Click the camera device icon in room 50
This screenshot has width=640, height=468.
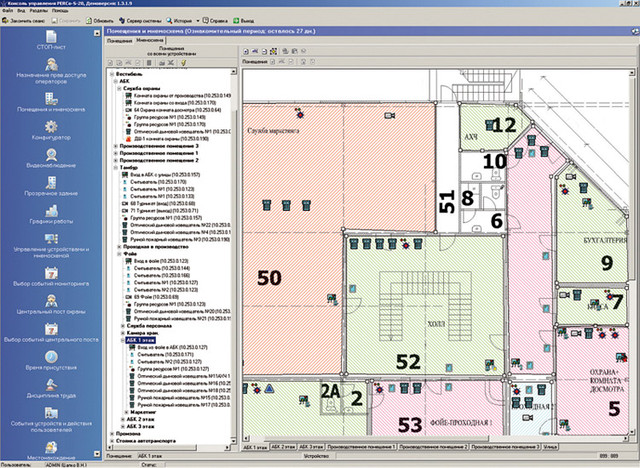(x=330, y=297)
